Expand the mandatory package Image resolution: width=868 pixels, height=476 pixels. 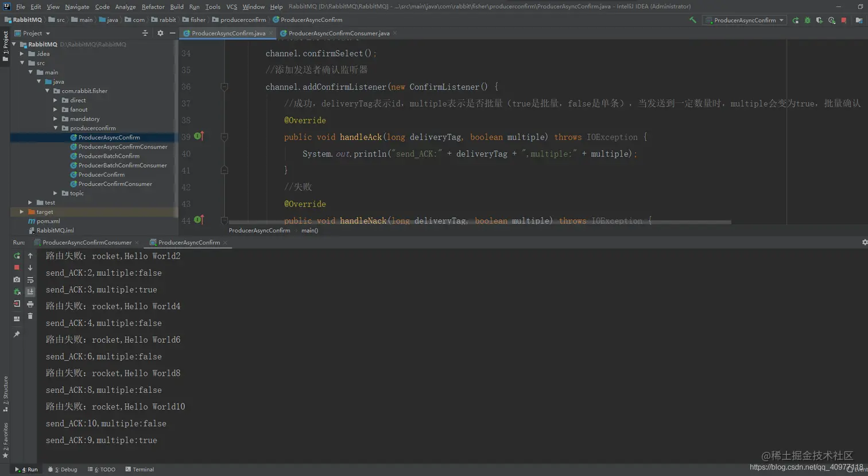click(56, 119)
